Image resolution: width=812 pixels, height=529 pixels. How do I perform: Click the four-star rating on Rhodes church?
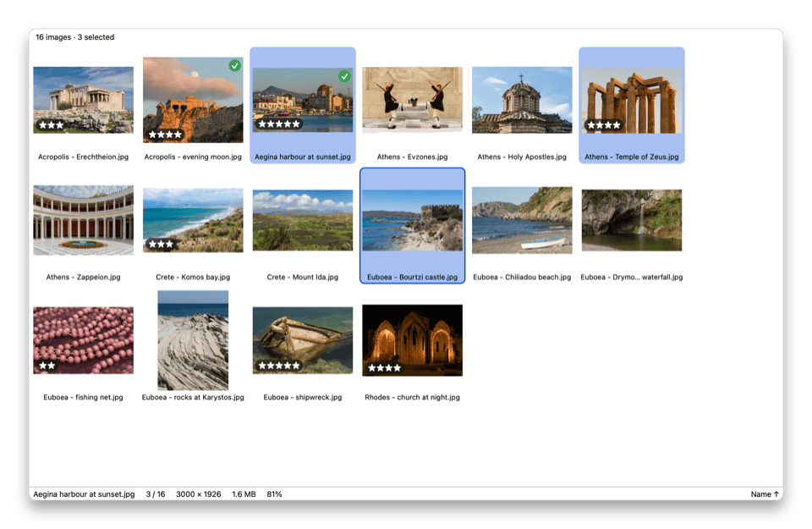click(x=385, y=368)
